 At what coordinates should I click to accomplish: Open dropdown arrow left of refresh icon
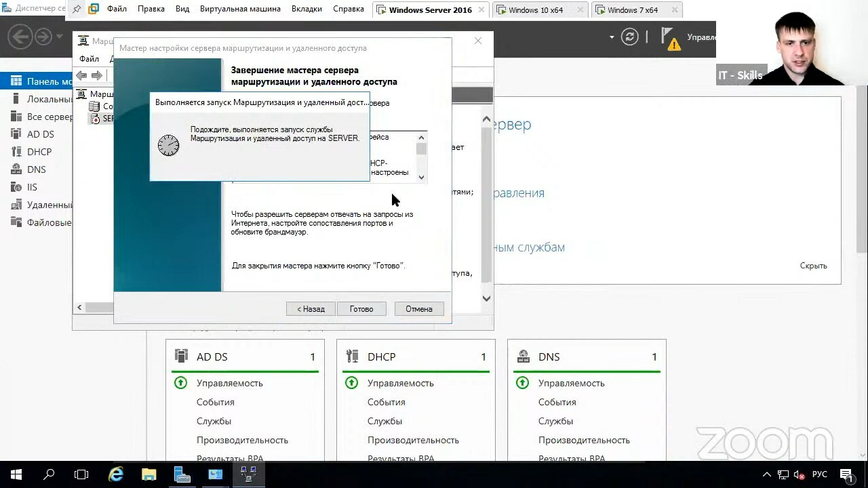click(612, 37)
